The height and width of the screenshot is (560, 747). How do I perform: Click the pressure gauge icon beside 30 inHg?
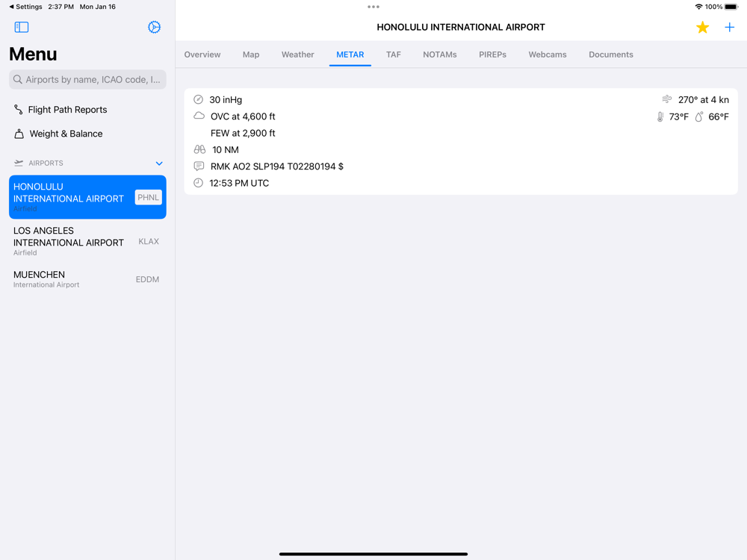coord(198,99)
